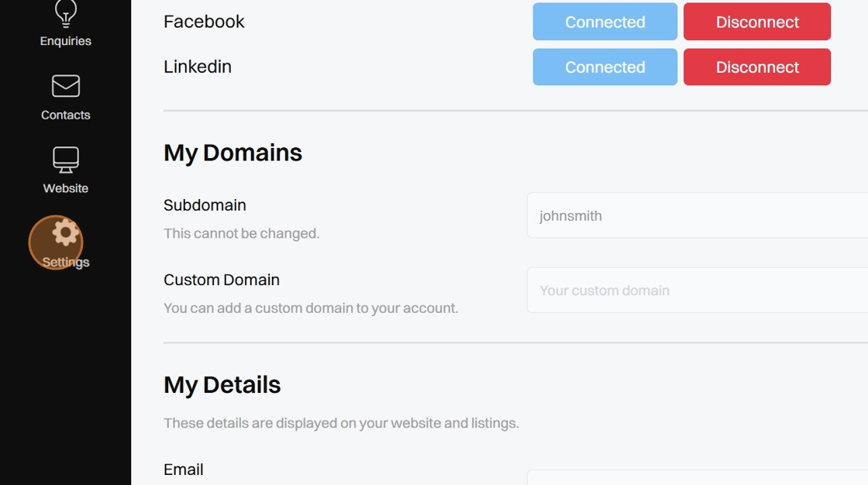Focus the custom domain input field

[697, 291]
